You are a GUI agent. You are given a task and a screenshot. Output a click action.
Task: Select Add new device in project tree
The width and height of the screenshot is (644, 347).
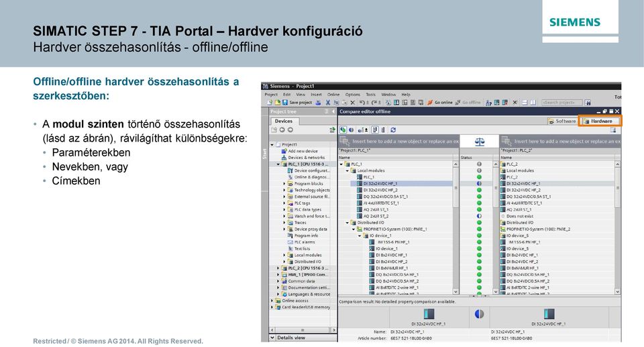[x=303, y=151]
